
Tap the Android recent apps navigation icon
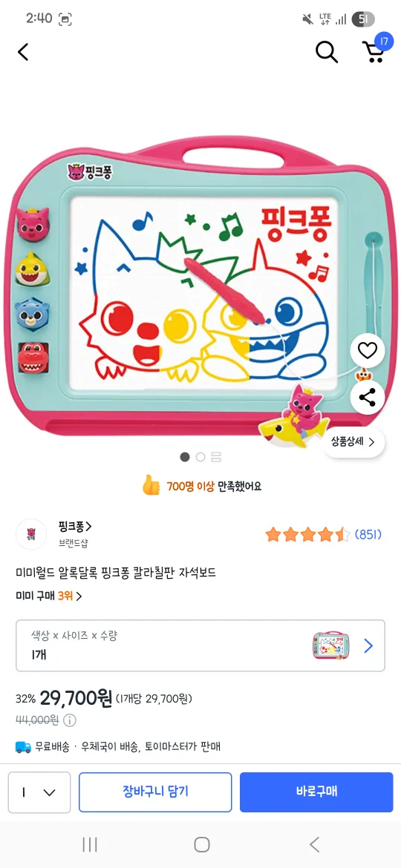pos(90,844)
